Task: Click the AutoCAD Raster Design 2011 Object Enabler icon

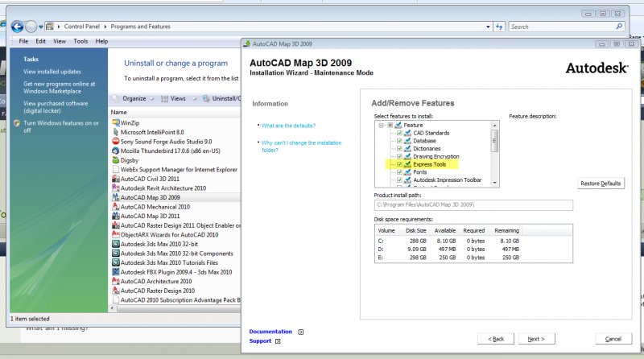Action: click(116, 225)
